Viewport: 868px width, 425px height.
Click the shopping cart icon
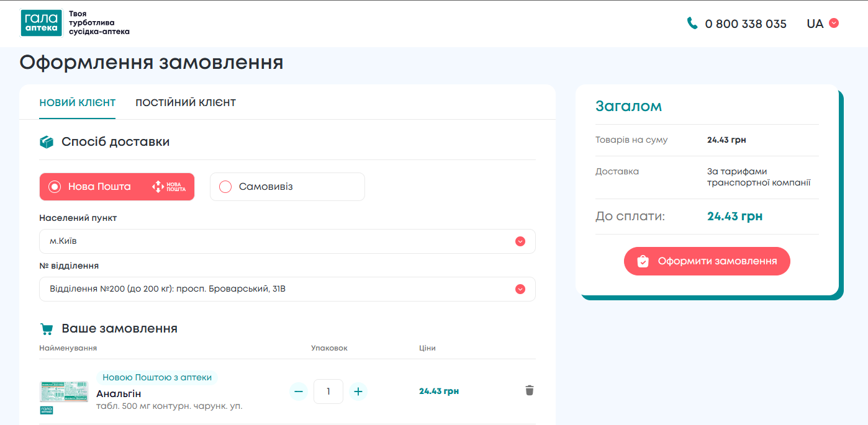pos(47,329)
